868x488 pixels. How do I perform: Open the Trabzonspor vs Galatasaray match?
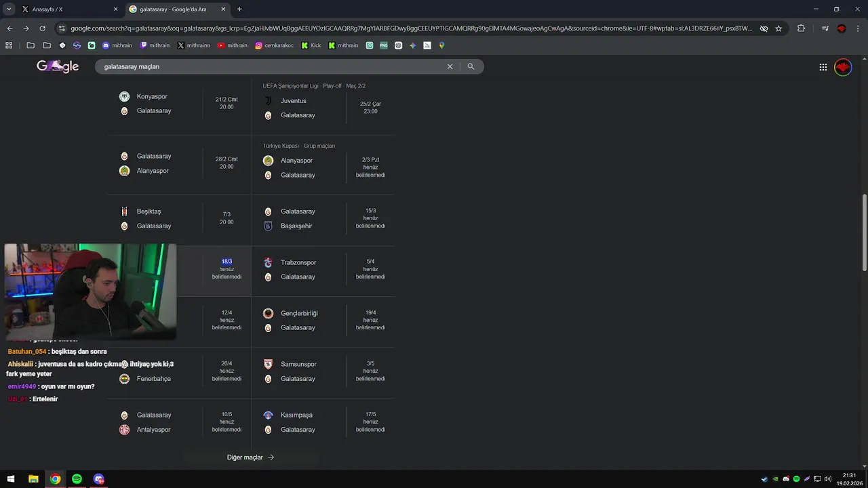click(323, 270)
